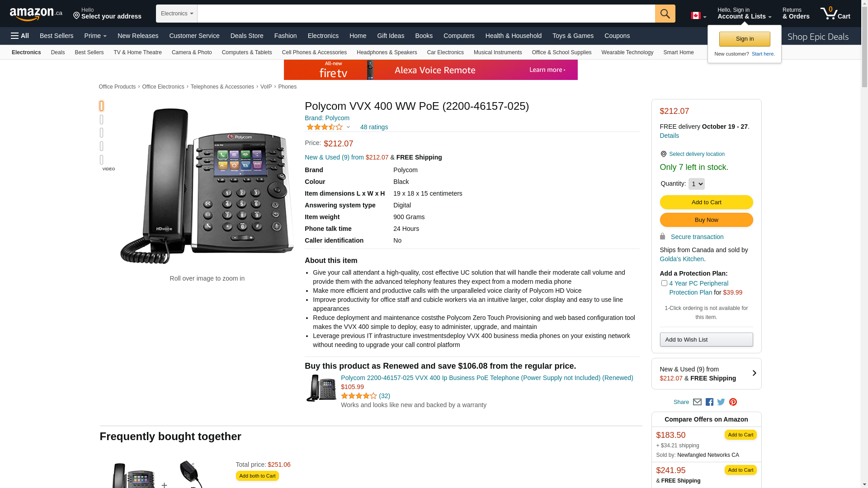The height and width of the screenshot is (488, 868).
Task: Click into the search text field
Action: (426, 14)
